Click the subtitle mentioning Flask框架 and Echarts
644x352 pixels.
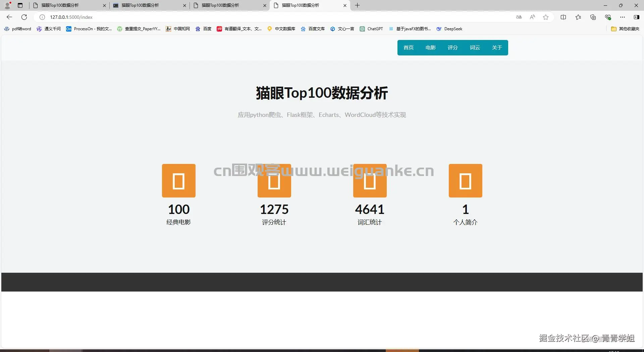click(322, 115)
